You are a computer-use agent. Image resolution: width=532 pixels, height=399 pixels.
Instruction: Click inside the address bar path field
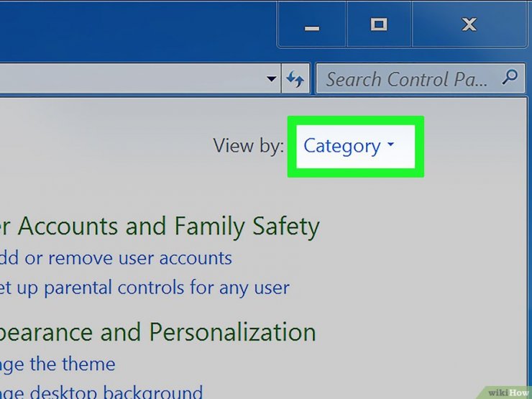(x=129, y=79)
